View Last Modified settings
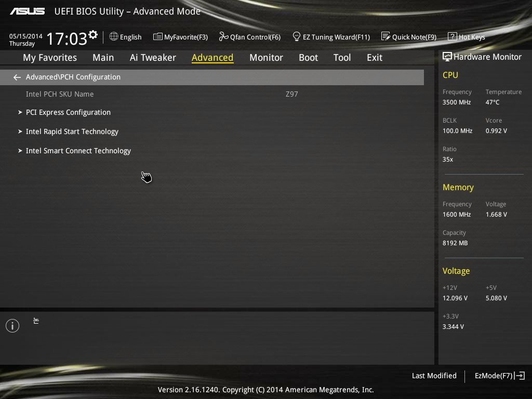This screenshot has width=532, height=399. [434, 376]
